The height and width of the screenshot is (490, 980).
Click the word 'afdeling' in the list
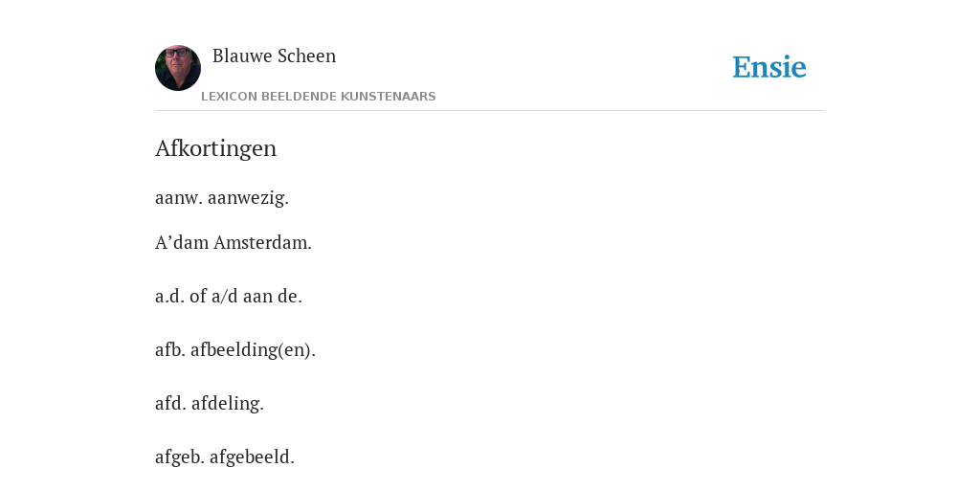coord(228,404)
